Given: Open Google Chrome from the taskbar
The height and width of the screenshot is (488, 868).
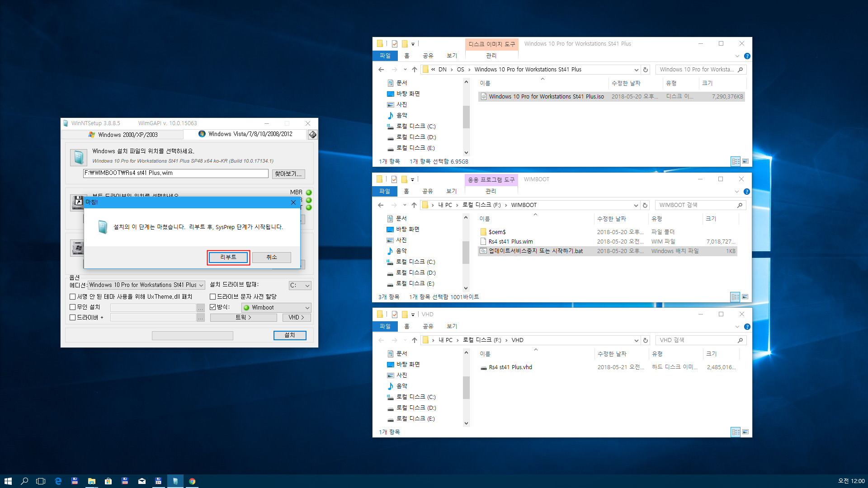Looking at the screenshot, I should point(192,481).
